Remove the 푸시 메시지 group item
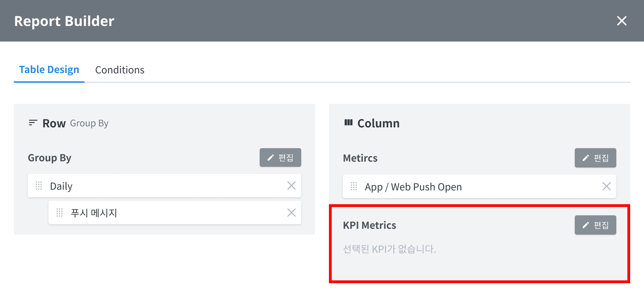 292,213
